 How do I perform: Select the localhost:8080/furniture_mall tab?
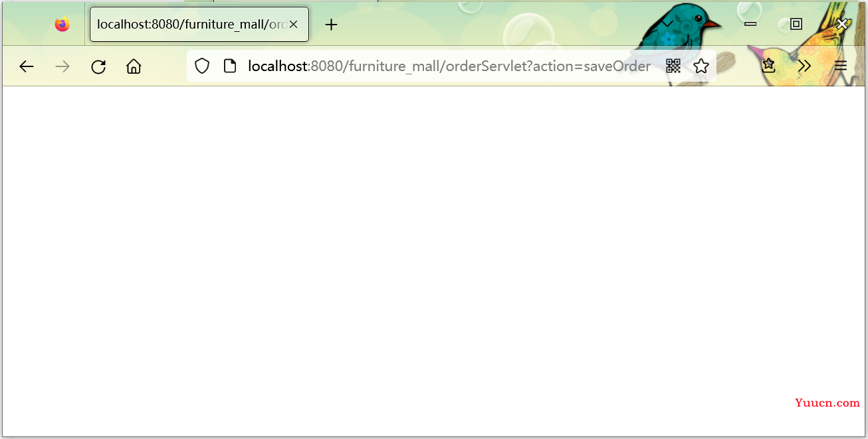199,25
